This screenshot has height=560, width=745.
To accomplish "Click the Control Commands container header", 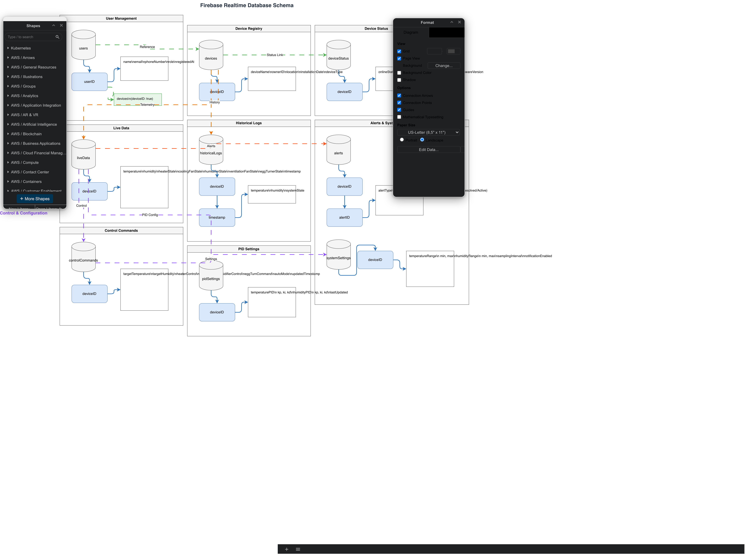I will [121, 231].
